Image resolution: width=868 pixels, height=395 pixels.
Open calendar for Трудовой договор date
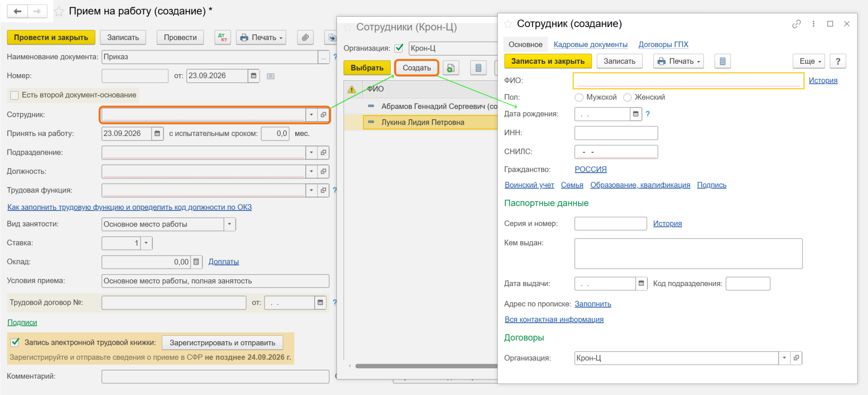click(320, 303)
